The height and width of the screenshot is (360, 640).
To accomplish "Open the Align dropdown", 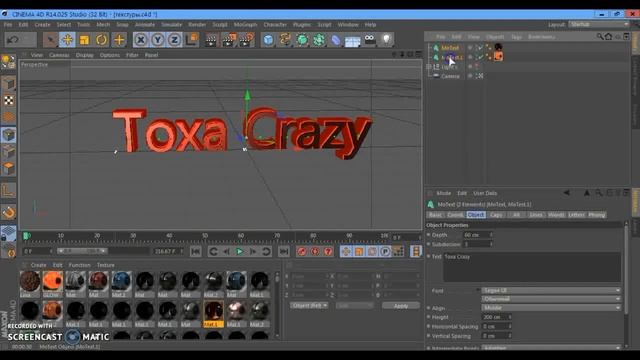I will point(551,308).
